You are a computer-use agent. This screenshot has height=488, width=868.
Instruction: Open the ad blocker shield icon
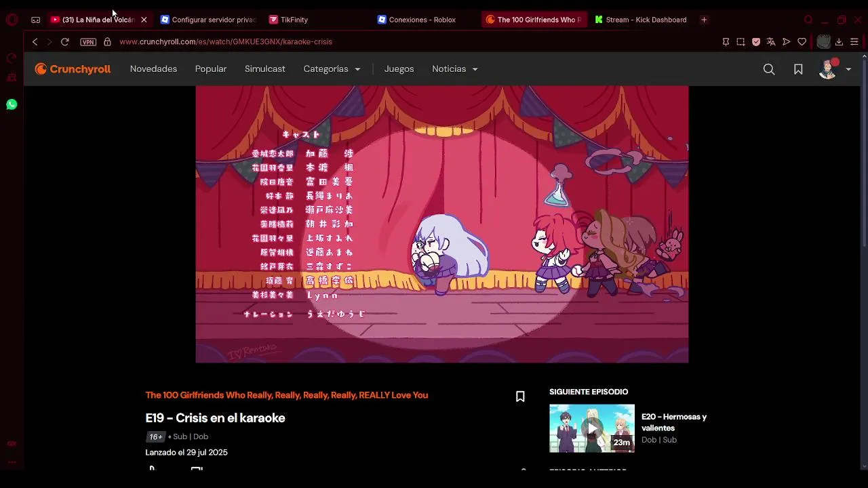pos(756,42)
